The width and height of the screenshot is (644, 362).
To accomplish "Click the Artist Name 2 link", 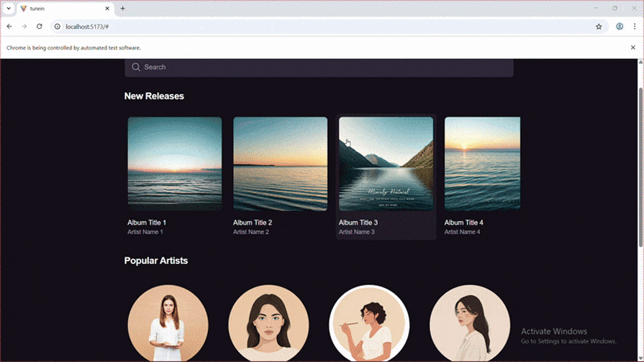I will click(x=251, y=232).
